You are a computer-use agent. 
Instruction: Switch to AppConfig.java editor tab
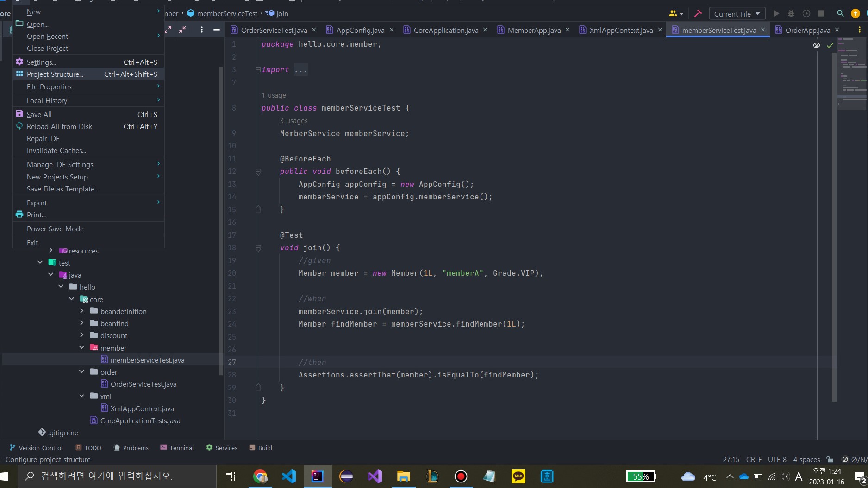[360, 30]
